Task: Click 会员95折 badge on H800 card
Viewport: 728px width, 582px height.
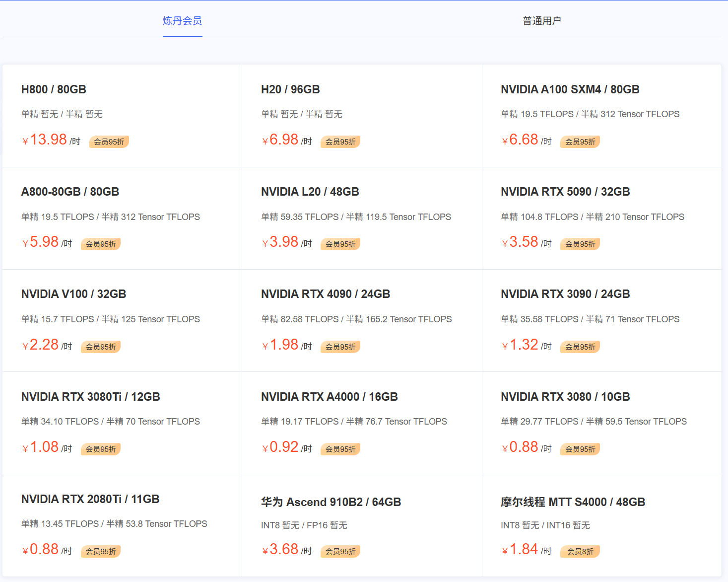Action: [109, 142]
